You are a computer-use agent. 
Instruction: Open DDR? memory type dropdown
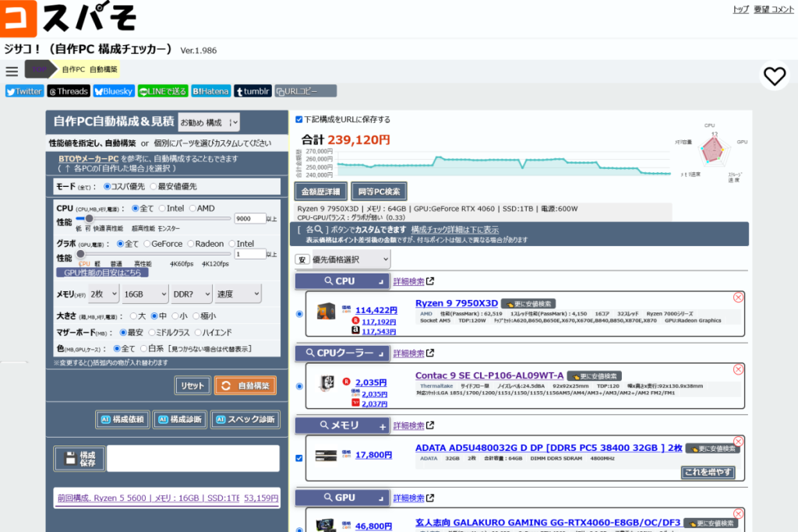pos(191,294)
